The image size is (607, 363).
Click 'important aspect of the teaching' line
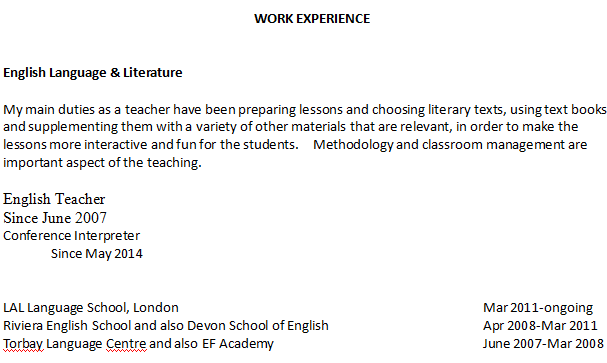coord(102,163)
